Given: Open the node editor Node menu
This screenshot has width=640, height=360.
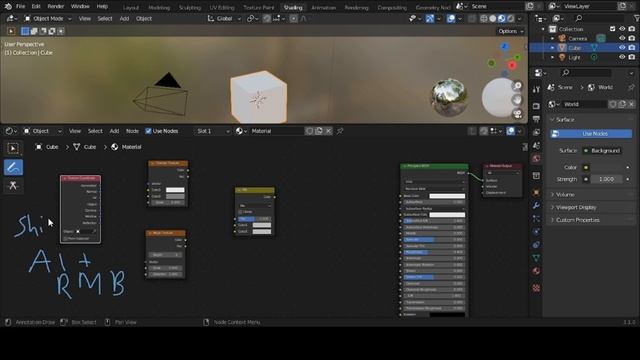Looking at the screenshot, I should [132, 131].
